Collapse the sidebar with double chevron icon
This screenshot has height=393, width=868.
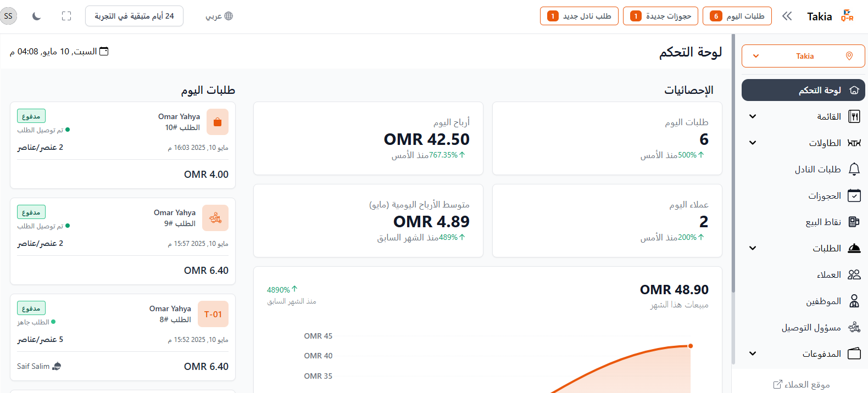pyautogui.click(x=787, y=16)
